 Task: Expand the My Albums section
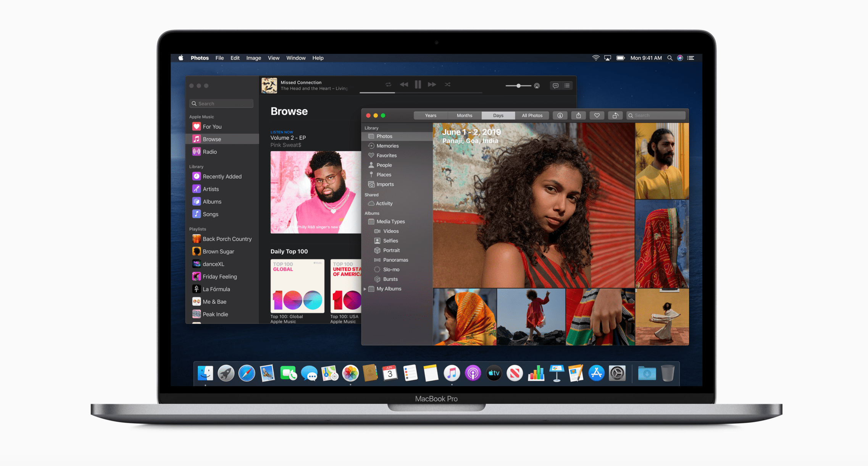point(365,289)
